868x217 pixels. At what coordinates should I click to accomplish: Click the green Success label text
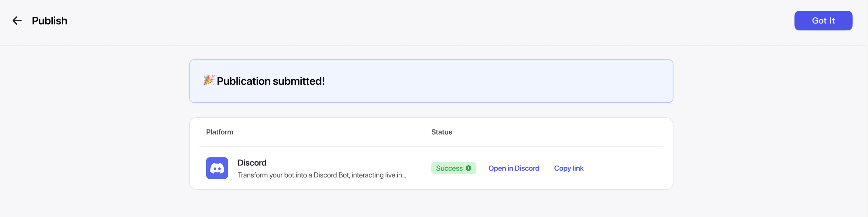coord(449,168)
